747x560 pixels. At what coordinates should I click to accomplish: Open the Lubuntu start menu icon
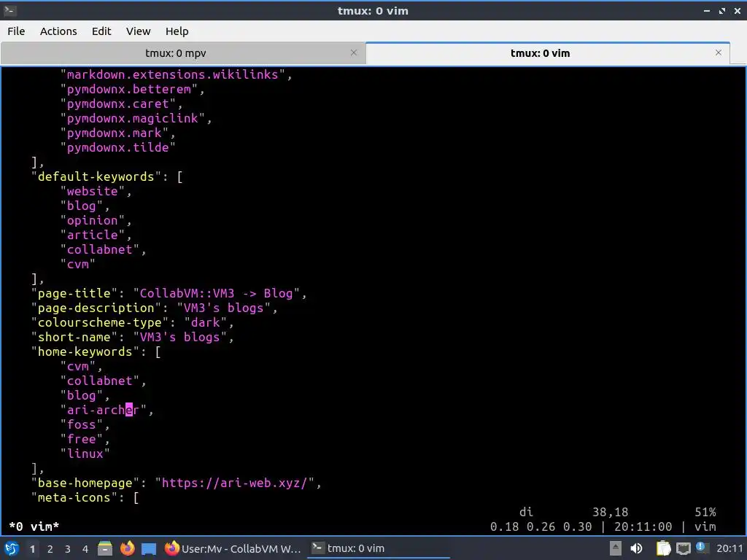pyautogui.click(x=12, y=548)
